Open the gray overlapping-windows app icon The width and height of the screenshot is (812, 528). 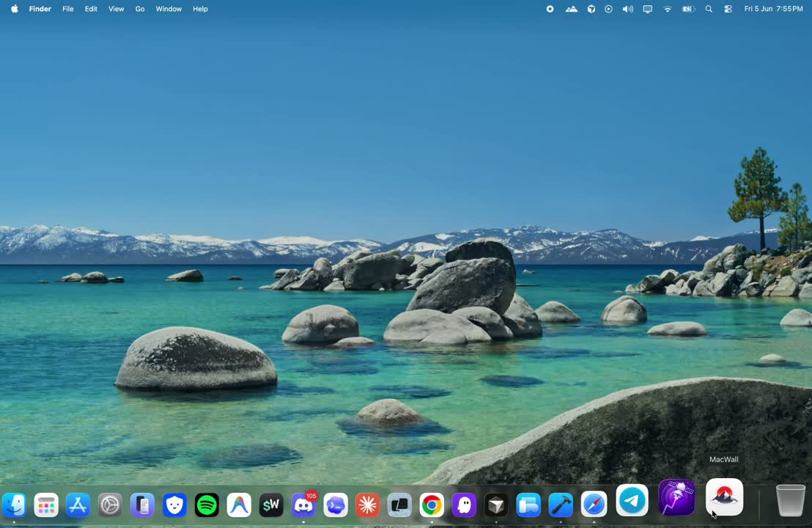tap(400, 505)
